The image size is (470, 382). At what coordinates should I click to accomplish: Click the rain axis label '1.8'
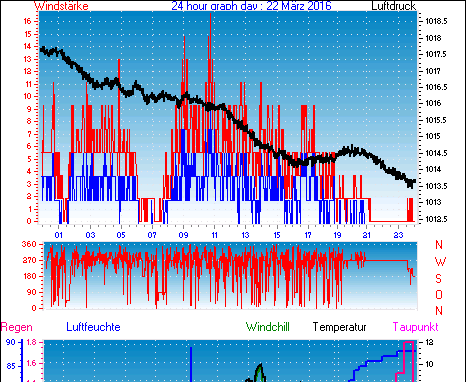31,342
